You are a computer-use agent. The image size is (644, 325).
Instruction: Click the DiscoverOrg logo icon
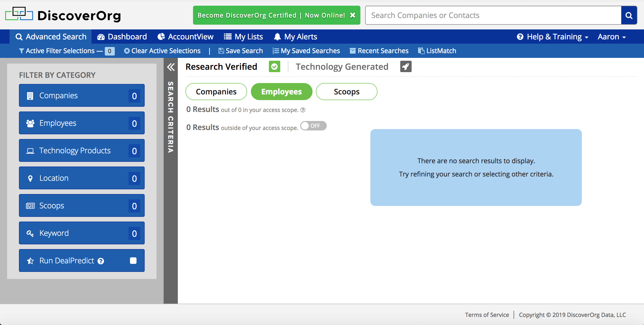tap(19, 14)
